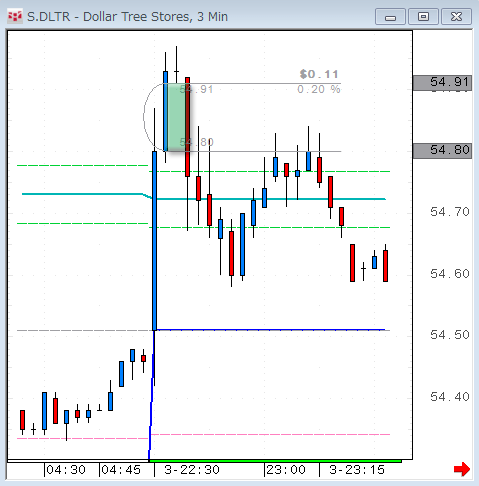Click the 0.20 % measurement label
The image size is (479, 486).
pyautogui.click(x=319, y=89)
